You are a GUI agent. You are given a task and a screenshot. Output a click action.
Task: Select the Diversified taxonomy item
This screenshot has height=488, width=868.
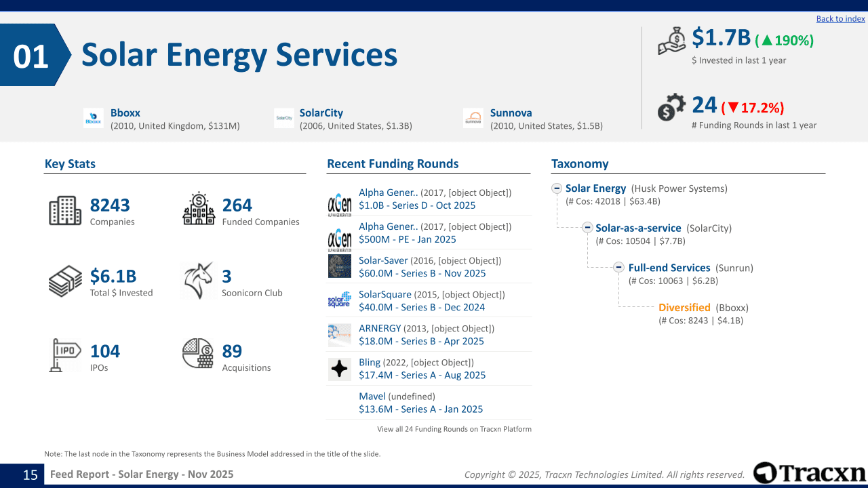[x=684, y=308]
